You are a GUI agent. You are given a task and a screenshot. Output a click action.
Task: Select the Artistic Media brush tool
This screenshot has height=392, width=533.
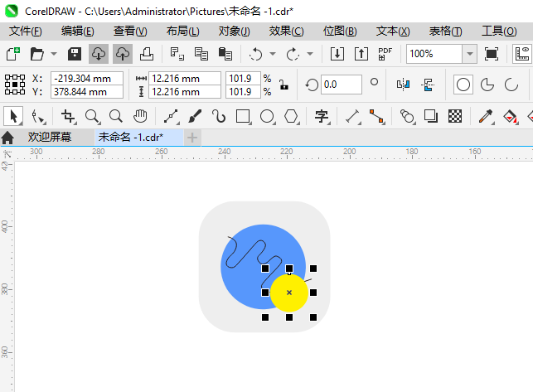[x=195, y=116]
